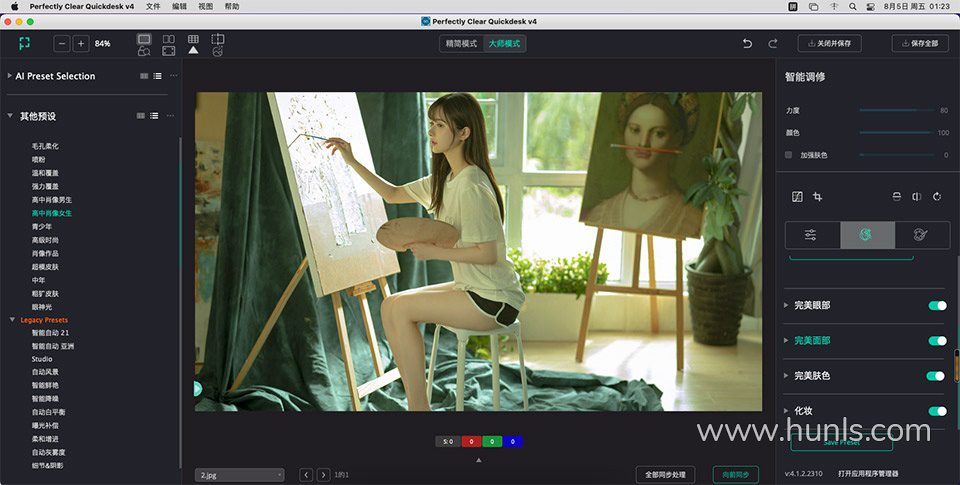960x485 pixels.
Task: Adjust the 力度 slider
Action: pos(898,110)
